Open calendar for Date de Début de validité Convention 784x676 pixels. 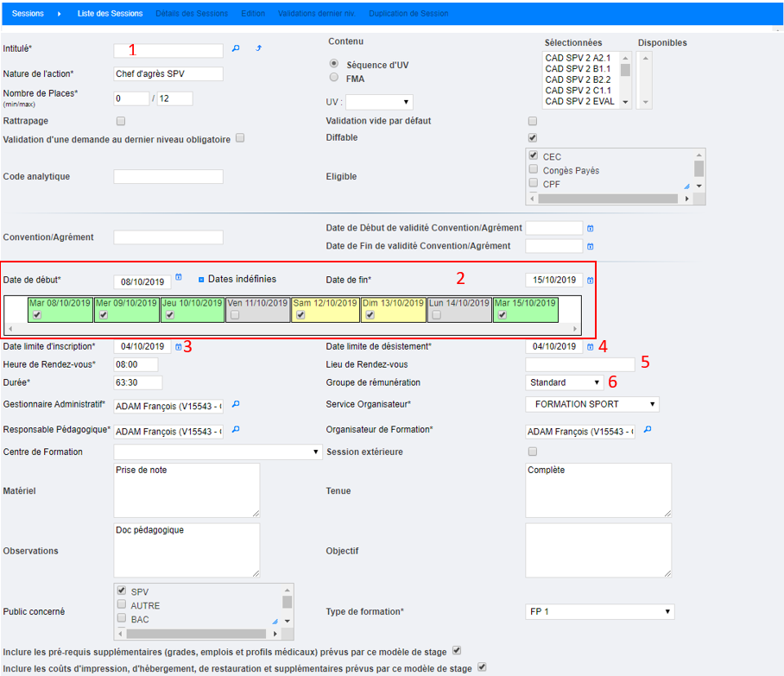click(591, 229)
